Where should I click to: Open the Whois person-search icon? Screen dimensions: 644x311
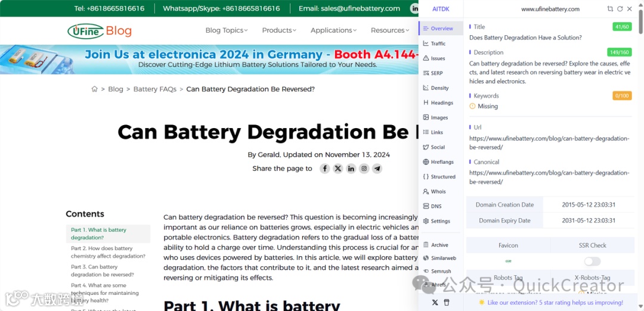point(426,191)
